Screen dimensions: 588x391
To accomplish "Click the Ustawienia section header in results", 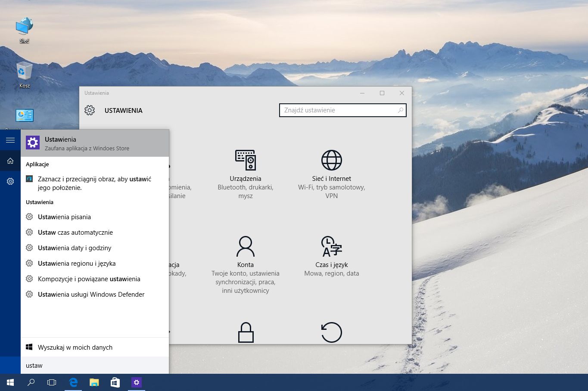I will [x=40, y=202].
